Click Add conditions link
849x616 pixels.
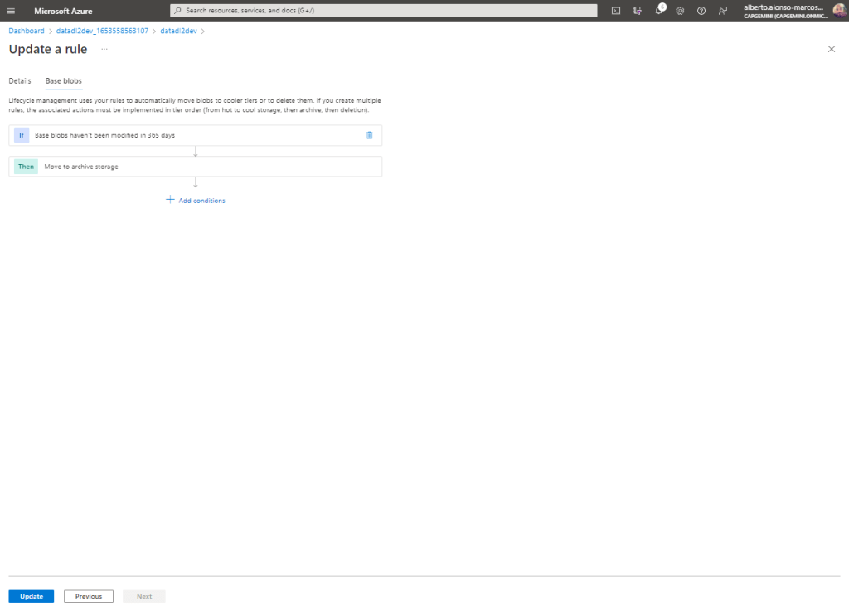pyautogui.click(x=196, y=201)
